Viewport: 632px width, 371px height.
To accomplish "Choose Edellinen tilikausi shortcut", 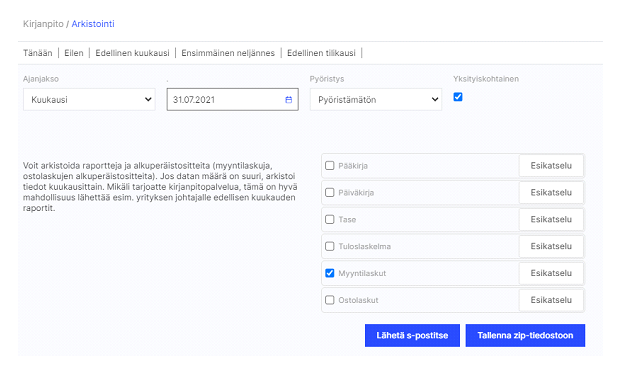I will (x=321, y=53).
